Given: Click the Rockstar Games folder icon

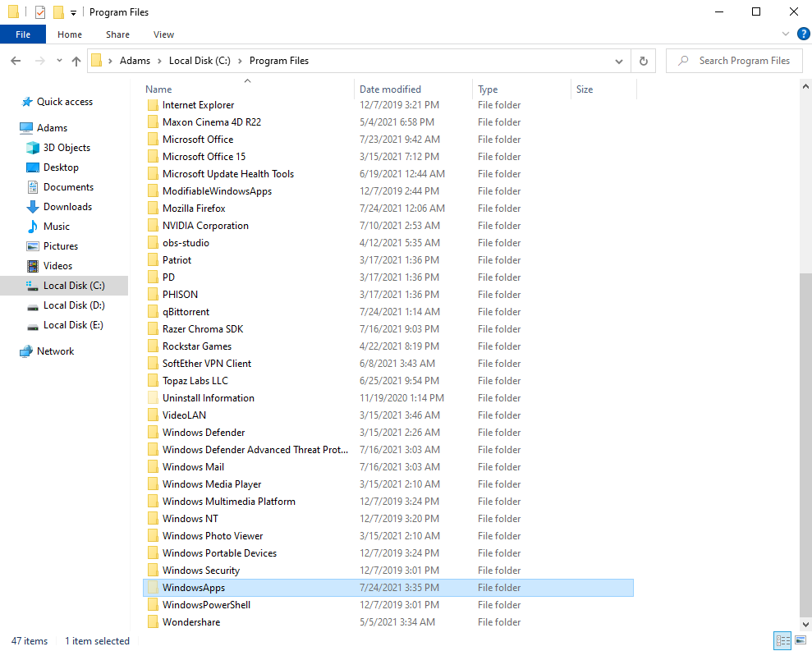Looking at the screenshot, I should point(153,346).
